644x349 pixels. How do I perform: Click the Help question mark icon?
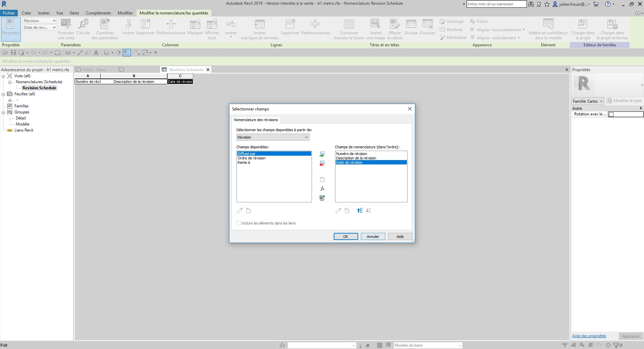(607, 4)
